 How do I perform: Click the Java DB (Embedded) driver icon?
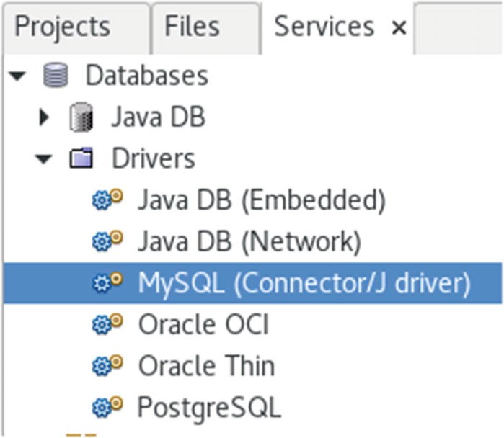pos(107,199)
